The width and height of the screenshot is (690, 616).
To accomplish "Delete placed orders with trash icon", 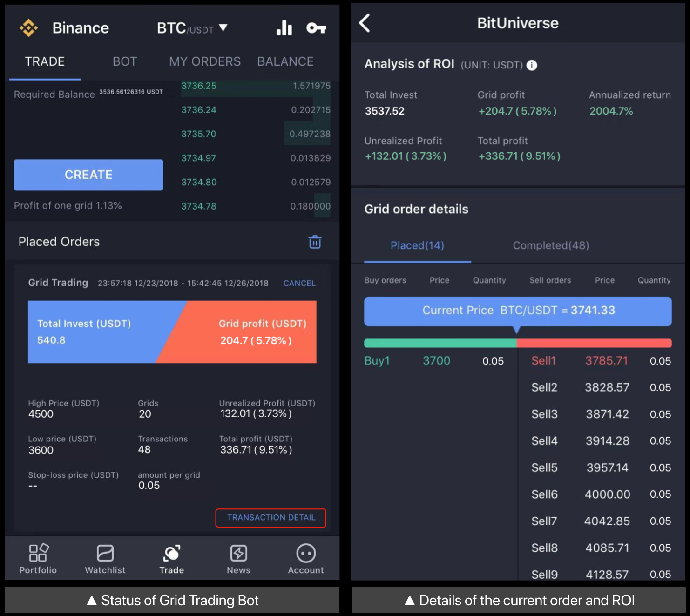I will (x=315, y=242).
